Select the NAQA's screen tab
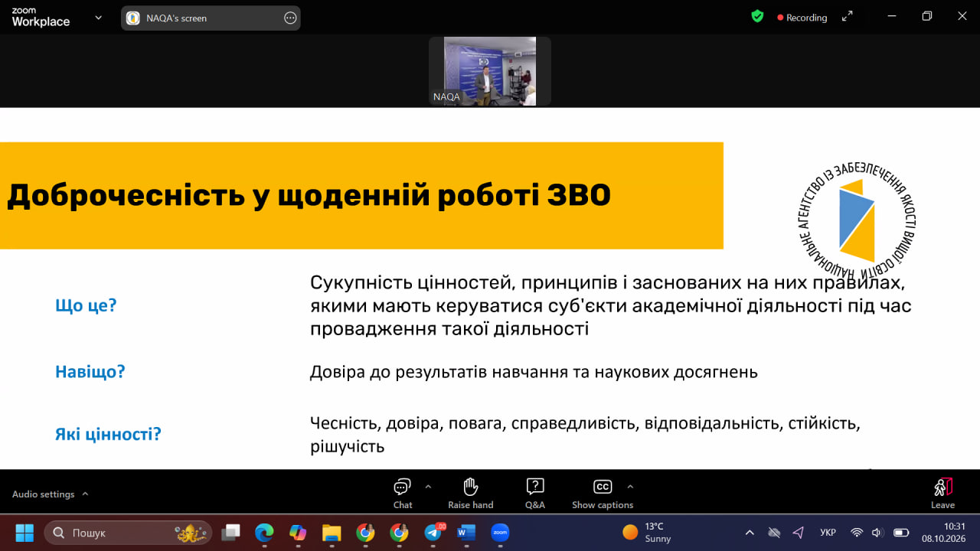This screenshot has width=980, height=551. 211,18
